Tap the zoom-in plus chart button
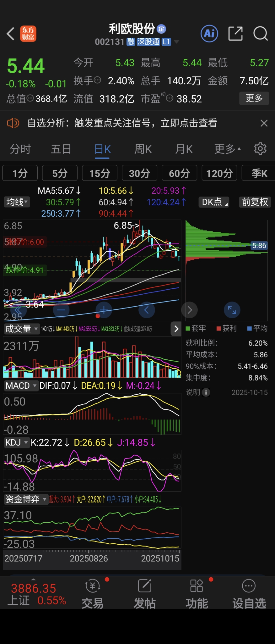275x644 pixels. [x=104, y=310]
